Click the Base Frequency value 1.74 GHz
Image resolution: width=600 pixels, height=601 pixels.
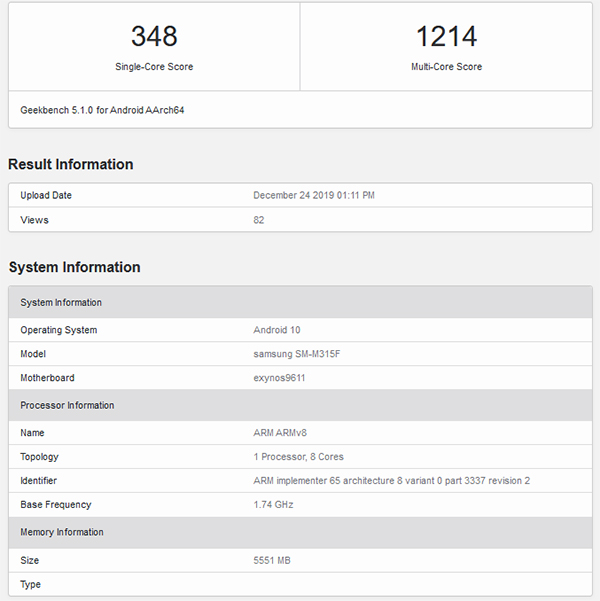pyautogui.click(x=275, y=505)
